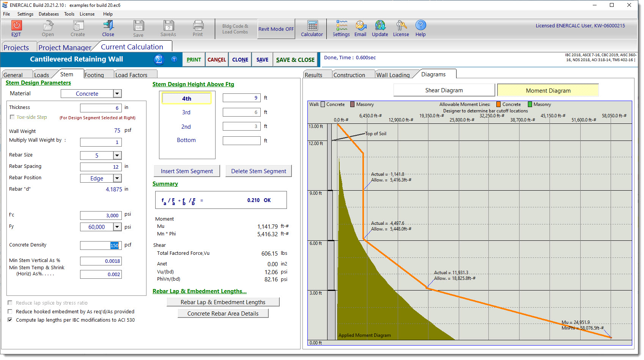Expand the Rebar Position dropdown
Image resolution: width=644 pixels, height=360 pixels.
pyautogui.click(x=117, y=178)
